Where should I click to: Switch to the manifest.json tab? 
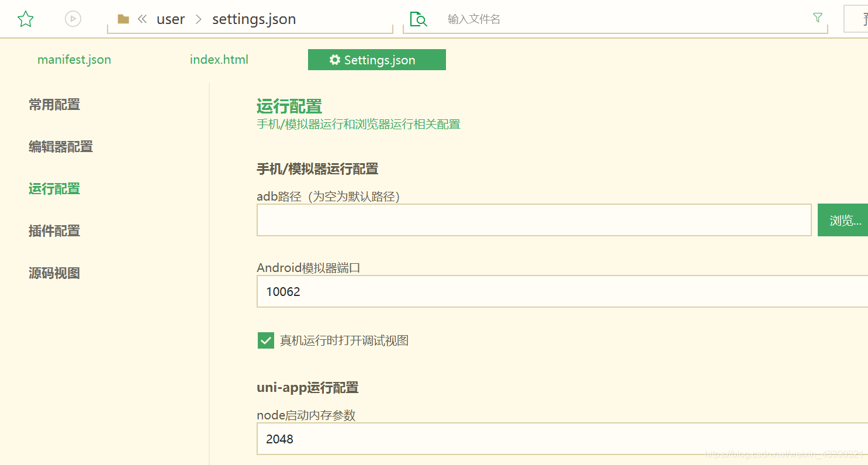tap(74, 60)
